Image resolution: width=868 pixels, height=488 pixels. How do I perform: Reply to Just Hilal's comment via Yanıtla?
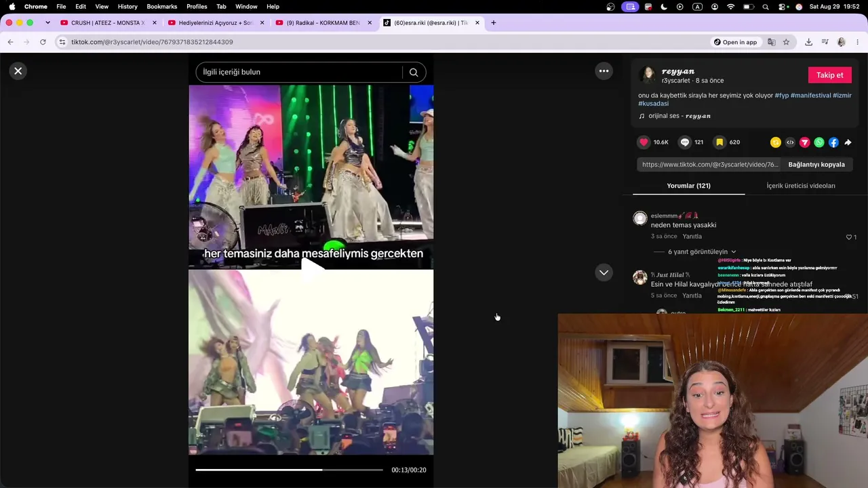pos(692,296)
